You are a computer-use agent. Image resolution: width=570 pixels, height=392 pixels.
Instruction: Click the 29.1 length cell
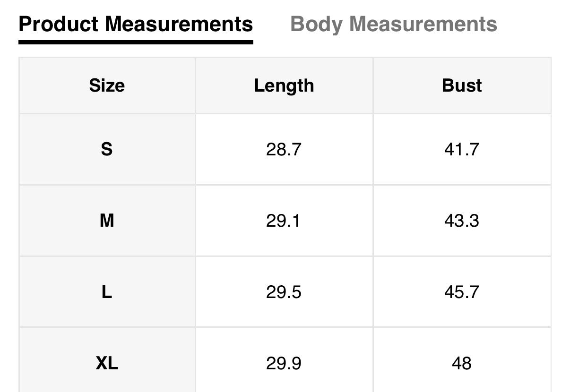[x=284, y=221]
